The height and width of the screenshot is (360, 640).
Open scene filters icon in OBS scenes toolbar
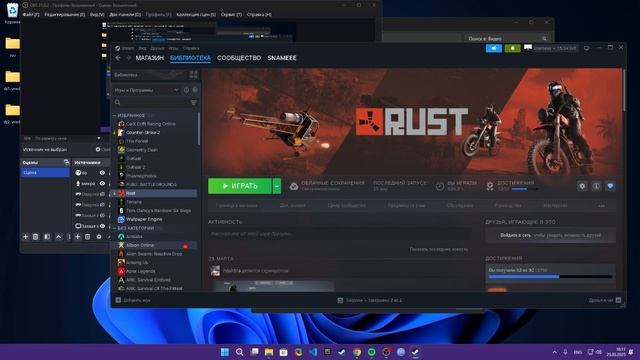point(47,237)
